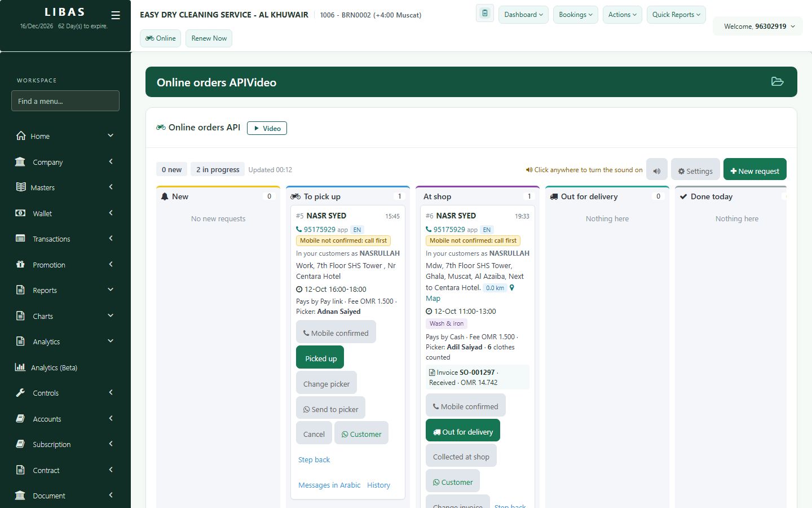Open the Welcome 96302919 user menu
The image size is (812, 508).
pyautogui.click(x=759, y=26)
